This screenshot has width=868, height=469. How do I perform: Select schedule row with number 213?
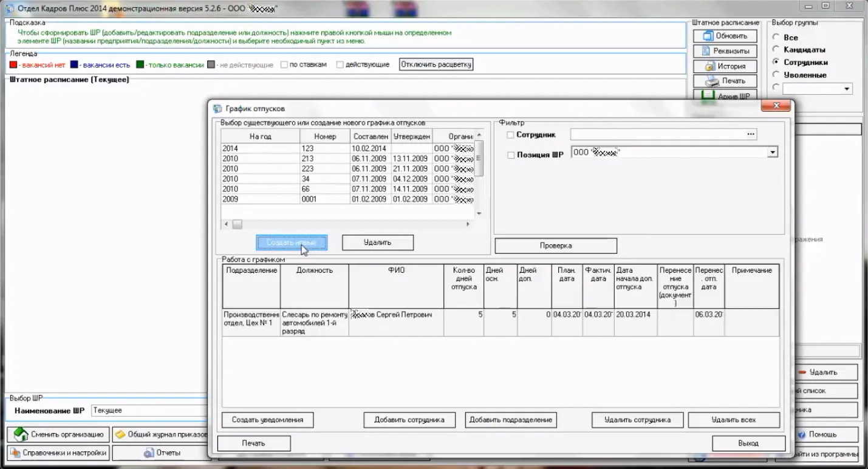pyautogui.click(x=347, y=159)
